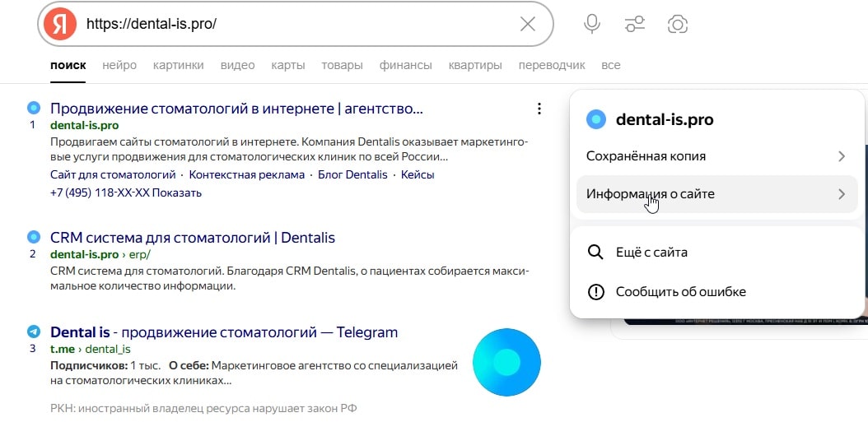Clear the search query with X icon
This screenshot has width=868, height=422.
pos(528,24)
